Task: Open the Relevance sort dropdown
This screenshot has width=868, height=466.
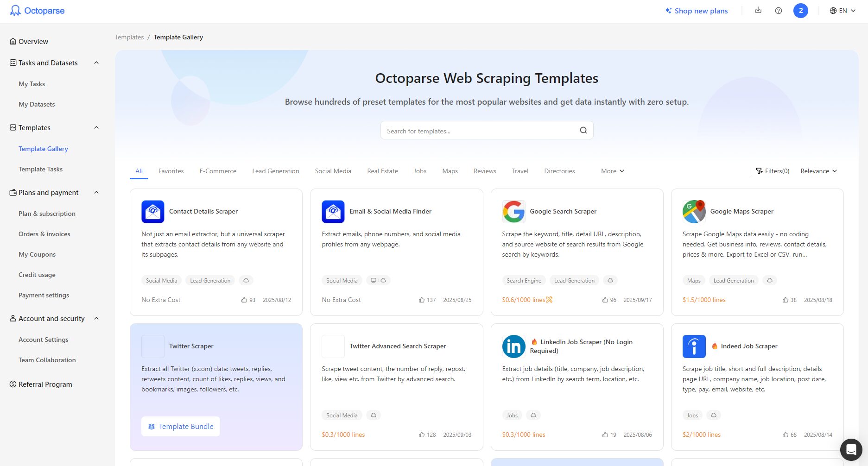Action: [x=818, y=171]
